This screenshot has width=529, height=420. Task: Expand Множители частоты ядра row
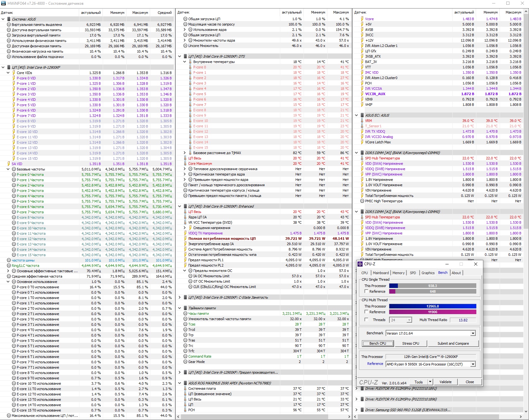185,40
